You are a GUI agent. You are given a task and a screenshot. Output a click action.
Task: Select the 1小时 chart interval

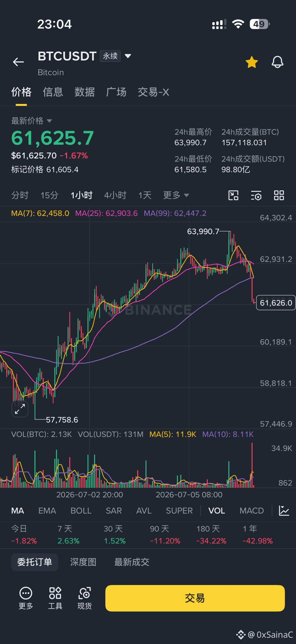pos(82,195)
